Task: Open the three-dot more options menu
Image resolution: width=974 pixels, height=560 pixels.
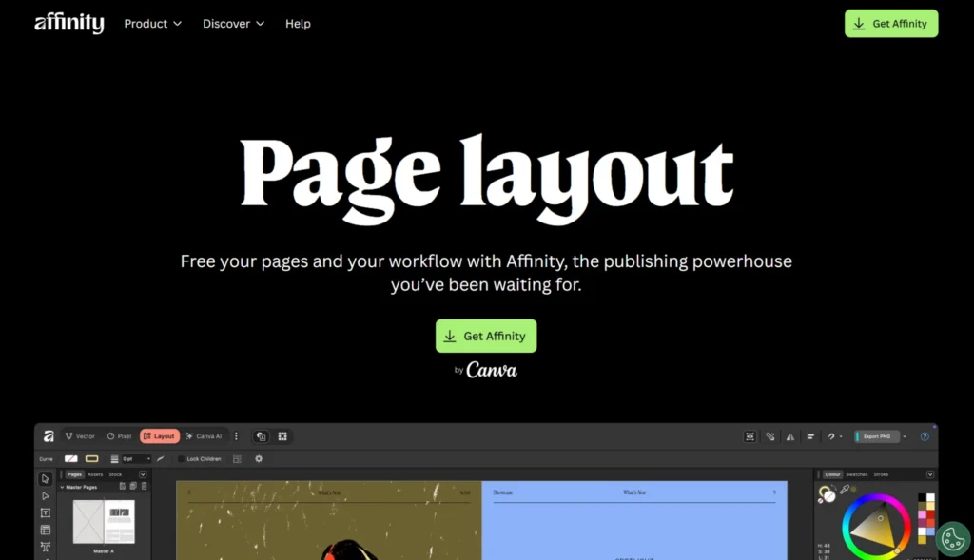Action: click(x=236, y=436)
